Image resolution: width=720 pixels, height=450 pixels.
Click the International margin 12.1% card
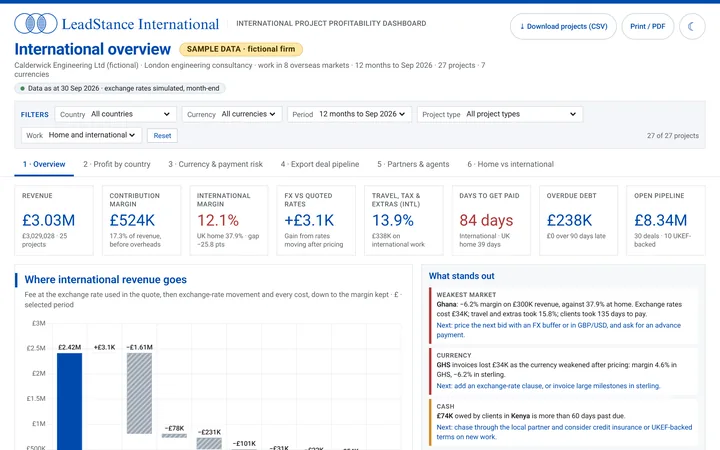pos(229,220)
